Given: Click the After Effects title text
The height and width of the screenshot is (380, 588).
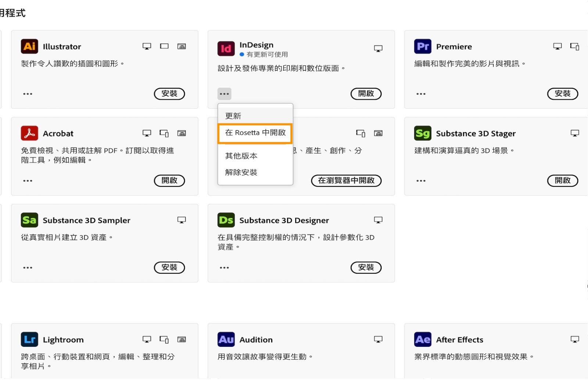Looking at the screenshot, I should point(460,340).
